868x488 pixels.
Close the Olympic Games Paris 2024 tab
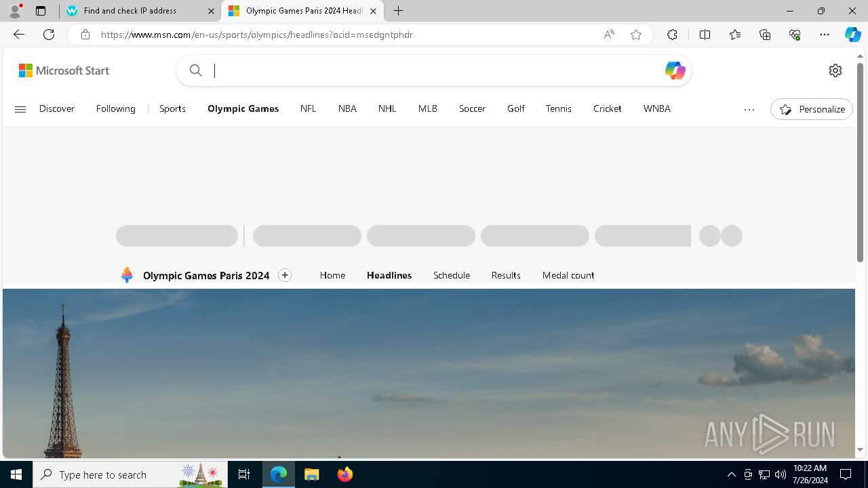(x=373, y=11)
